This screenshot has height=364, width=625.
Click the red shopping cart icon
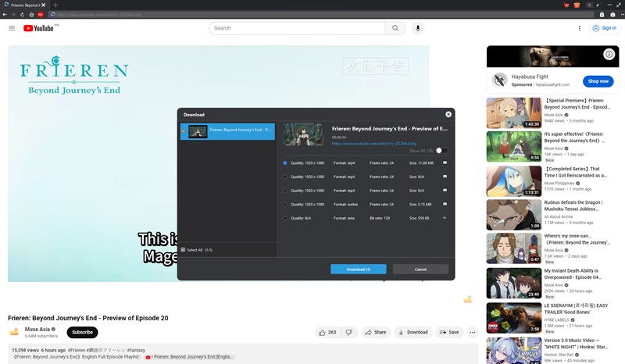click(x=566, y=5)
